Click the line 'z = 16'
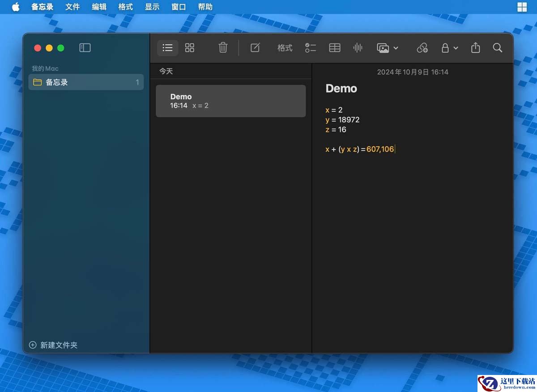Image resolution: width=537 pixels, height=392 pixels. 336,130
